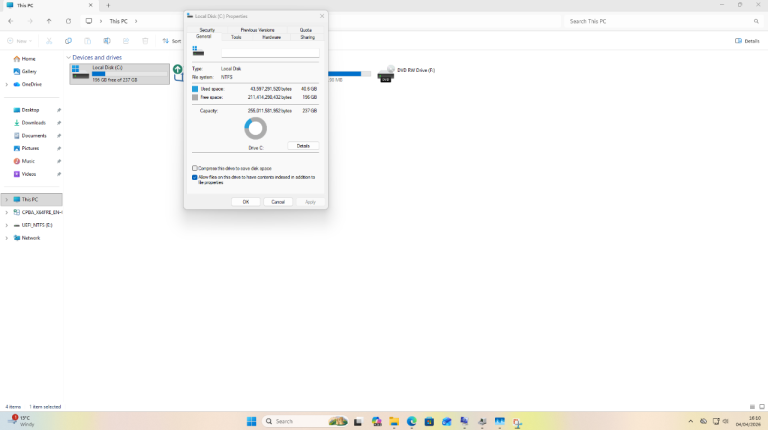Image resolution: width=768 pixels, height=430 pixels.
Task: Click the Refresh icon in navigation bar
Action: [68, 20]
